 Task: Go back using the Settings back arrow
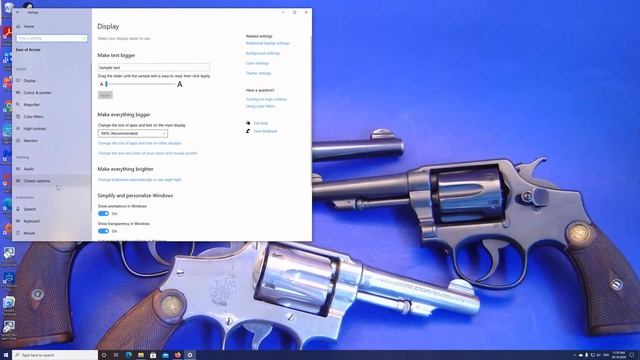pyautogui.click(x=18, y=12)
